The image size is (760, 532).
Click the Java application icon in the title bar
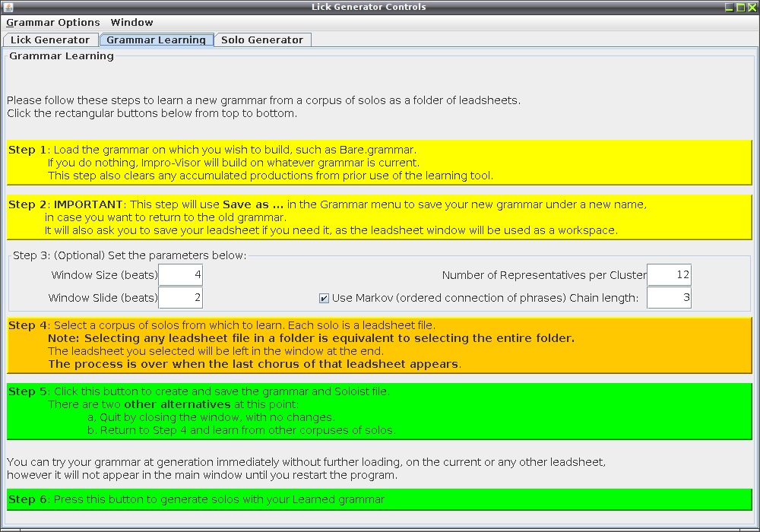(x=8, y=8)
